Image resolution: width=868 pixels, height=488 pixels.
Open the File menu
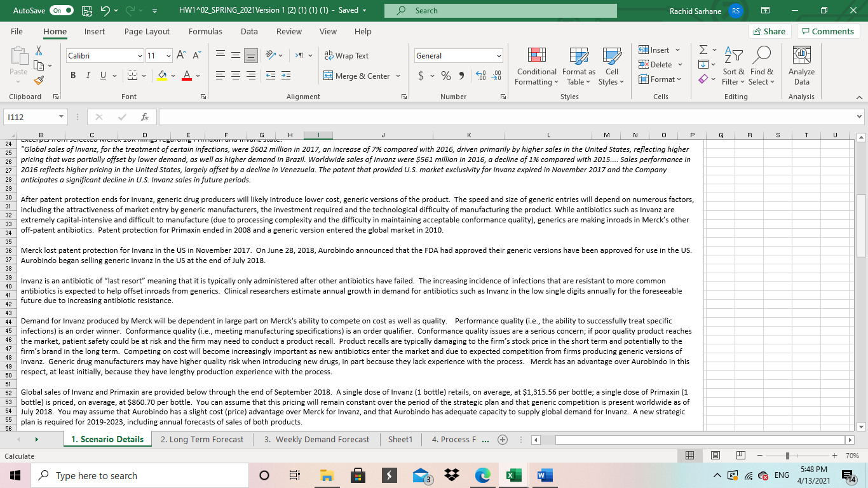(x=17, y=32)
